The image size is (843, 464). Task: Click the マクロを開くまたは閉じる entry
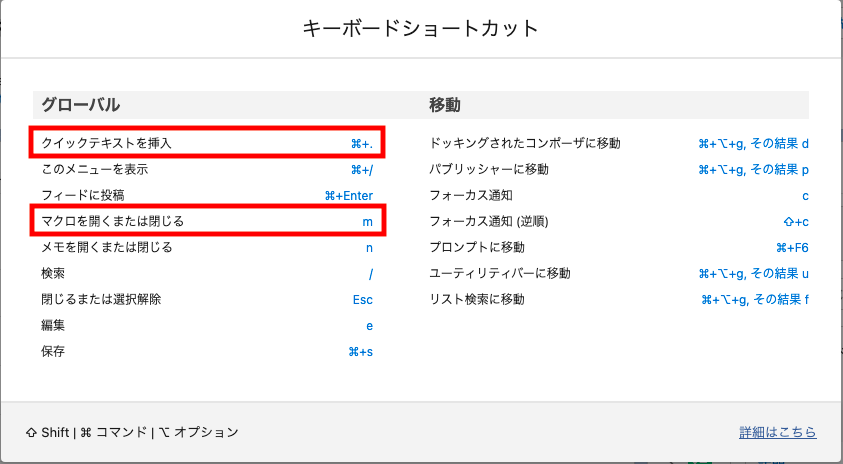(x=113, y=221)
